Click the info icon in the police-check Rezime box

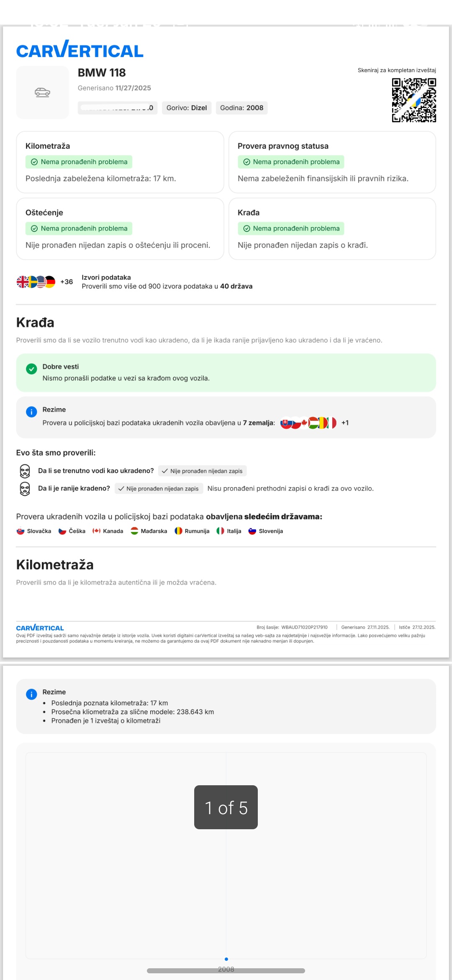pyautogui.click(x=31, y=412)
